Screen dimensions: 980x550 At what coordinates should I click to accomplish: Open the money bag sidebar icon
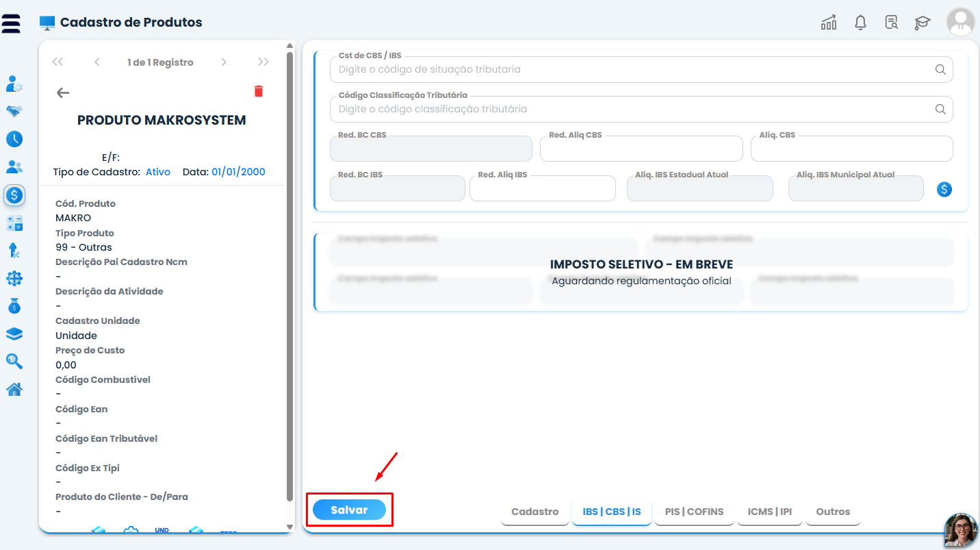coord(14,305)
